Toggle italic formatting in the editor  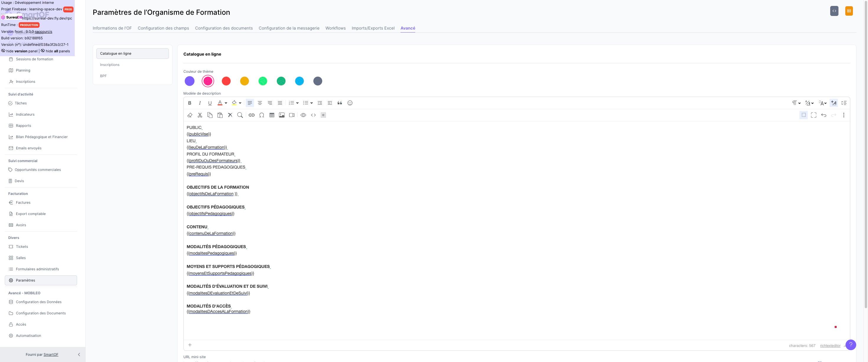point(200,103)
